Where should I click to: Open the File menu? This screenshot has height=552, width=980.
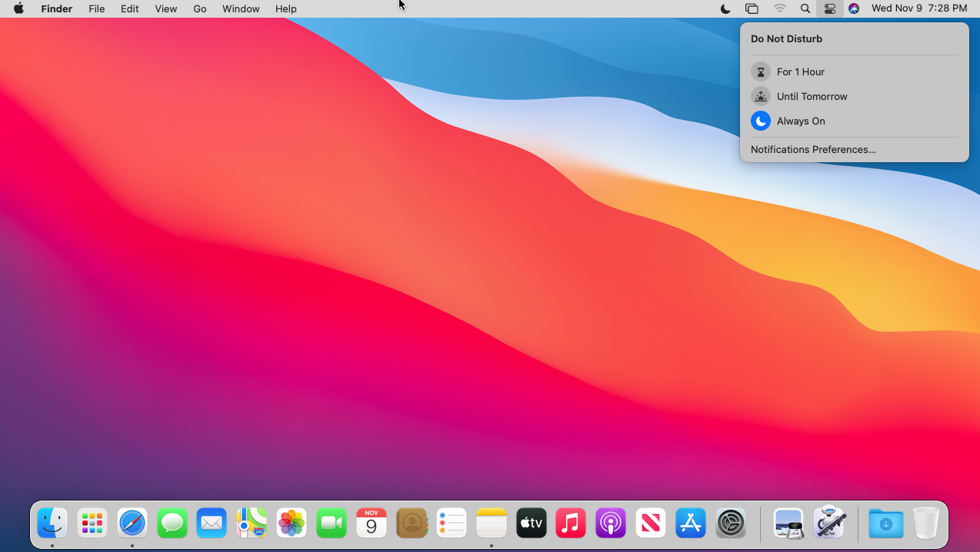pyautogui.click(x=96, y=8)
